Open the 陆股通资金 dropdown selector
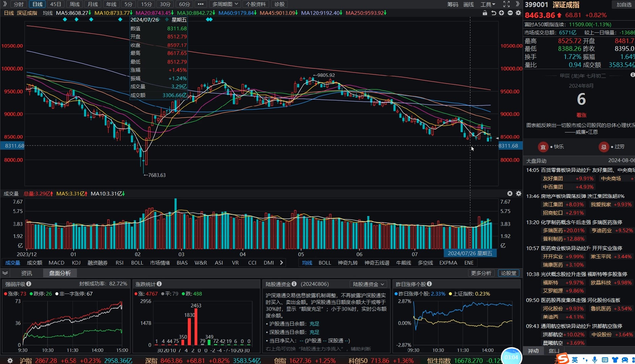This screenshot has height=364, width=635. tap(368, 284)
